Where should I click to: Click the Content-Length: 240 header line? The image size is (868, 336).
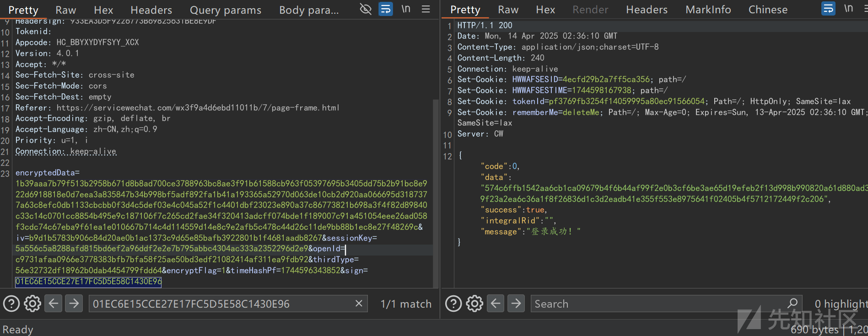click(x=501, y=58)
